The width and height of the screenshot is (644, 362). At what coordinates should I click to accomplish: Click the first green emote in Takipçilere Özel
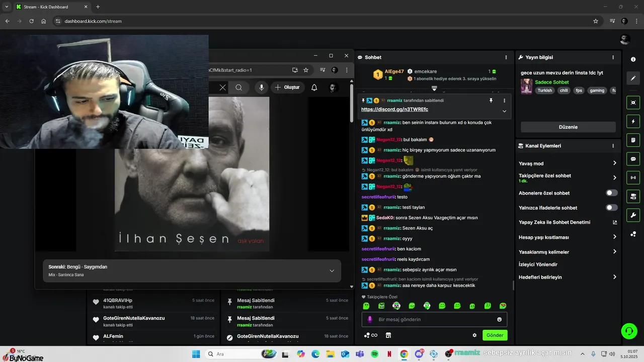[366, 306]
